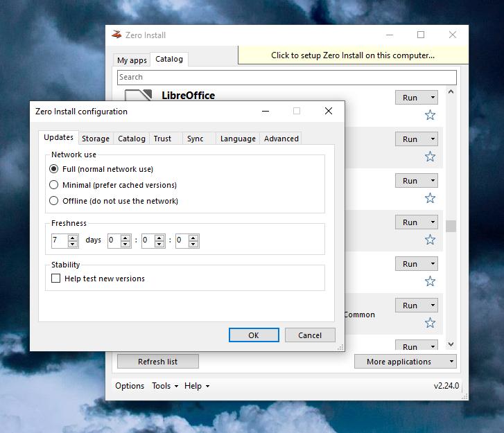This screenshot has width=504, height=433.
Task: Select Offline (do not use the network)
Action: [114, 201]
